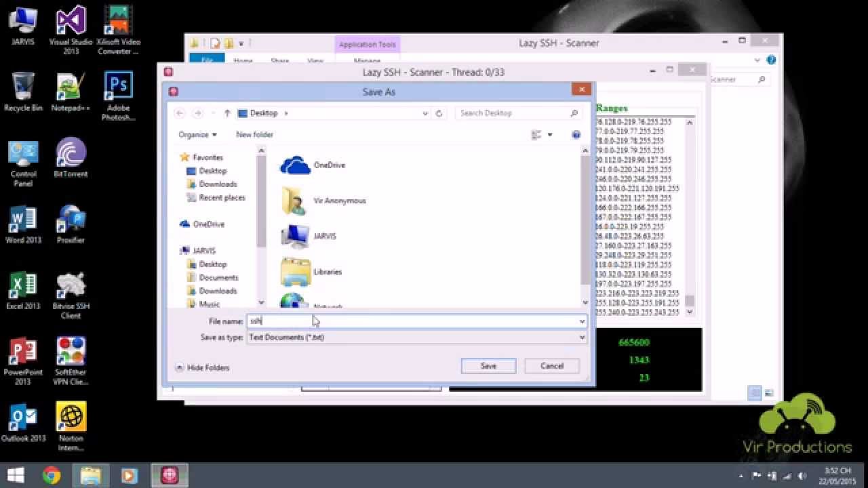Image resolution: width=868 pixels, height=488 pixels.
Task: Open the address bar previous locations dropdown
Action: click(x=425, y=113)
